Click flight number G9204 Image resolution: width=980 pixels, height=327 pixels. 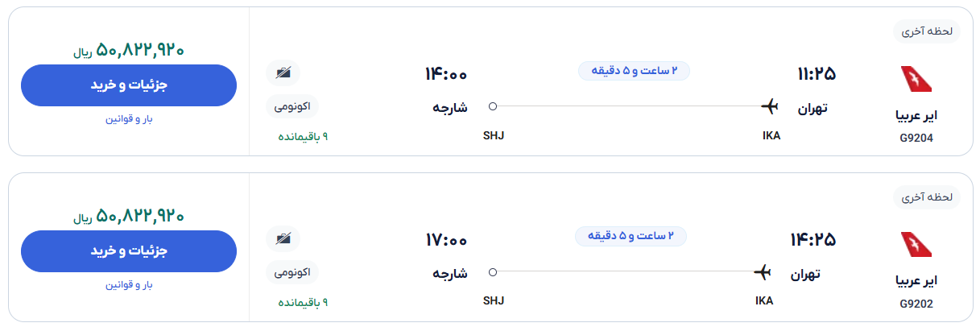(x=916, y=138)
